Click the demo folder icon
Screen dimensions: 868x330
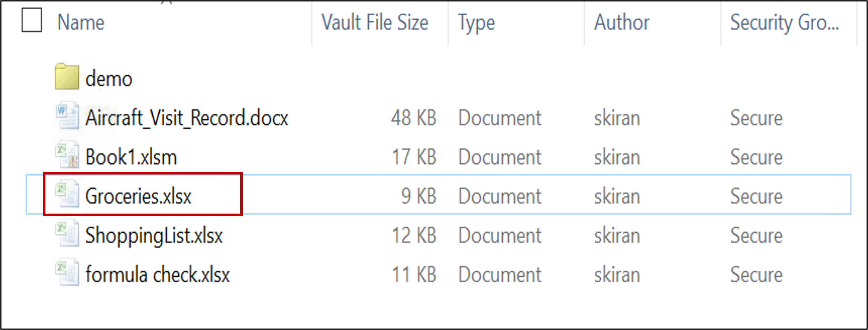(67, 77)
